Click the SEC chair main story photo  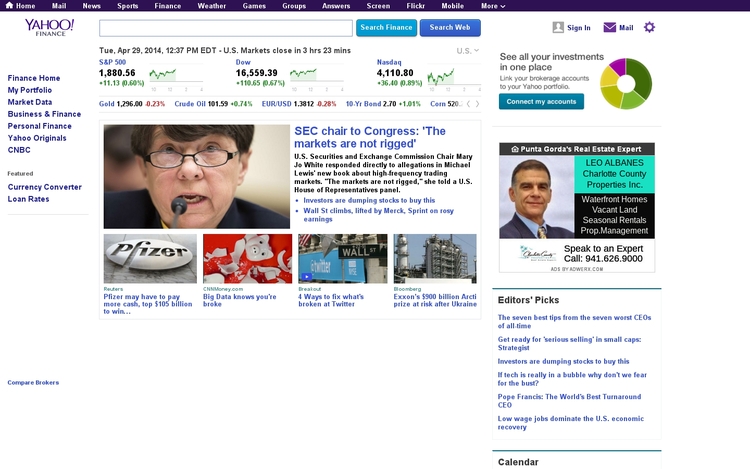(197, 176)
